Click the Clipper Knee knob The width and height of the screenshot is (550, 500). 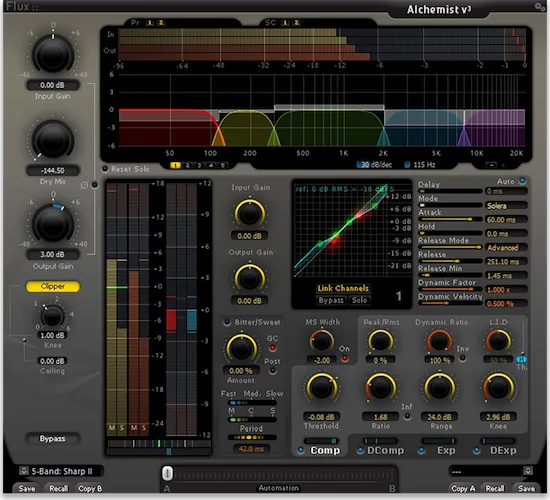click(x=52, y=316)
